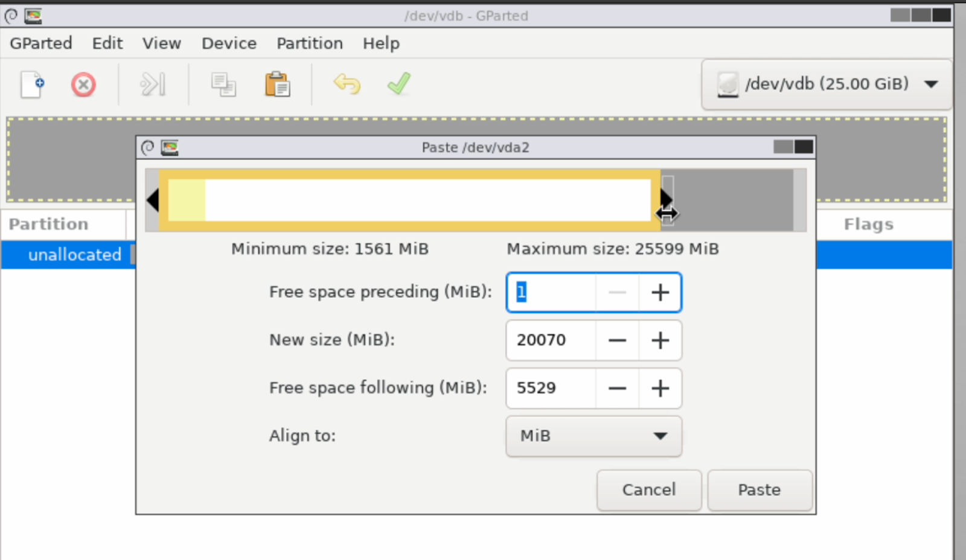The image size is (966, 560).
Task: Open the Help menu
Action: [x=381, y=43]
